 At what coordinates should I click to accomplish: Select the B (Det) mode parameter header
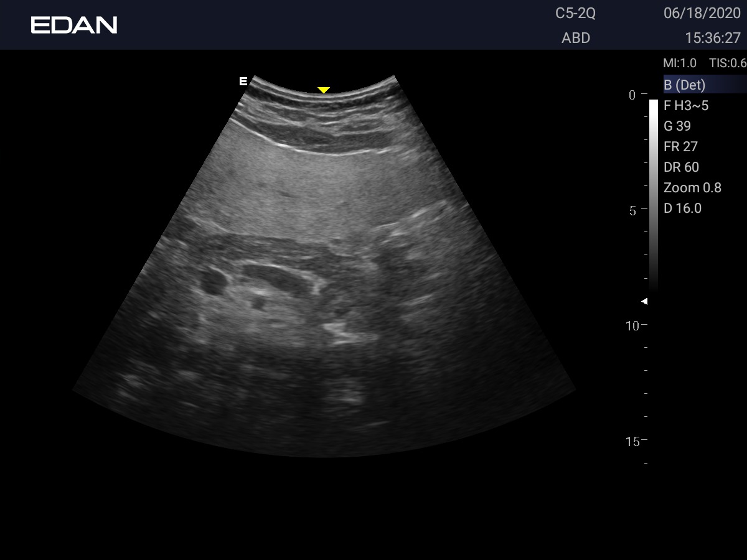pyautogui.click(x=685, y=85)
